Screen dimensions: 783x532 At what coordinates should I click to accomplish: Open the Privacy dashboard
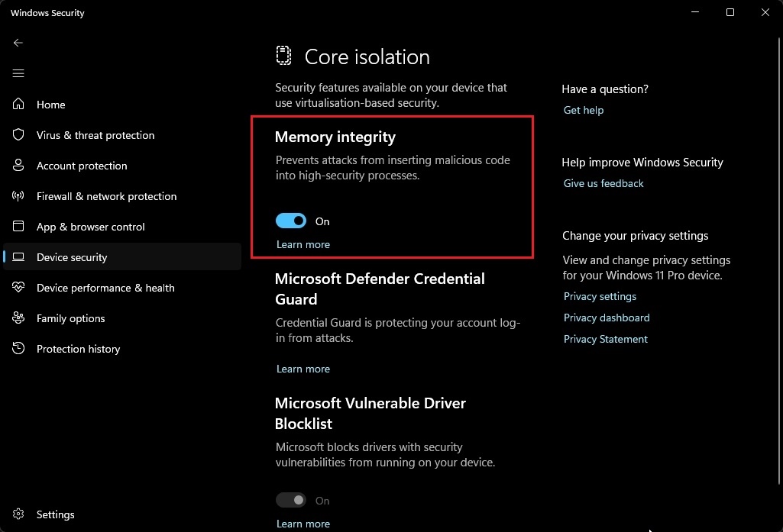[606, 318]
